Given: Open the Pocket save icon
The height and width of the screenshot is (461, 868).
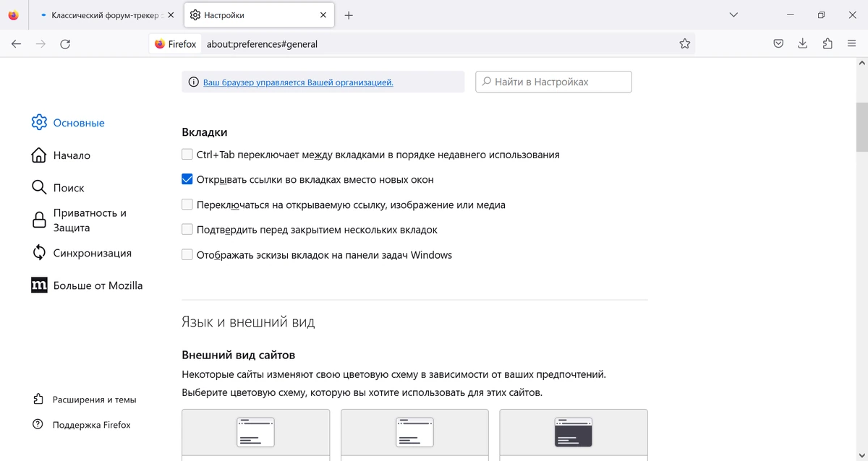Looking at the screenshot, I should click(778, 44).
